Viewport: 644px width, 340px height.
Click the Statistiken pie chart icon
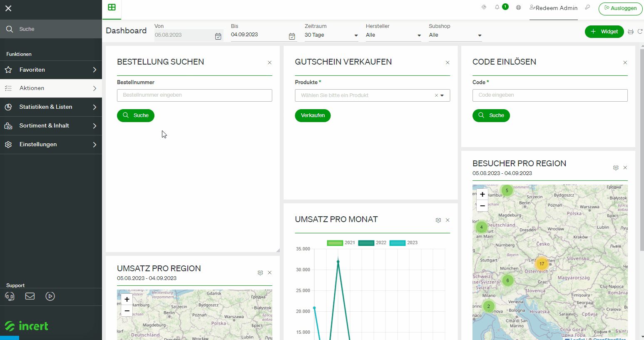point(8,107)
